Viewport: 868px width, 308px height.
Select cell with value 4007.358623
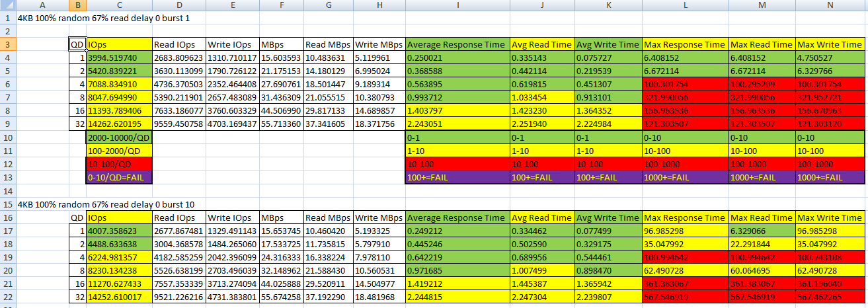119,231
